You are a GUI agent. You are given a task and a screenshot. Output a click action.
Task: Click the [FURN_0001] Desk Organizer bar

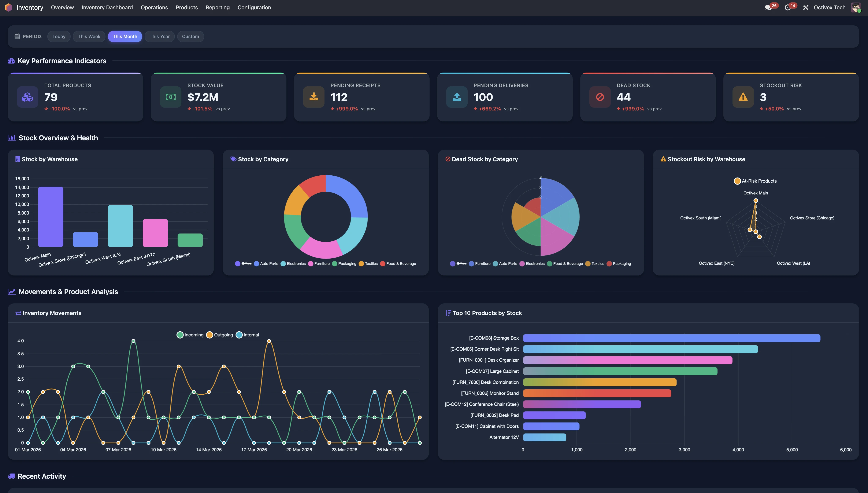click(x=627, y=360)
